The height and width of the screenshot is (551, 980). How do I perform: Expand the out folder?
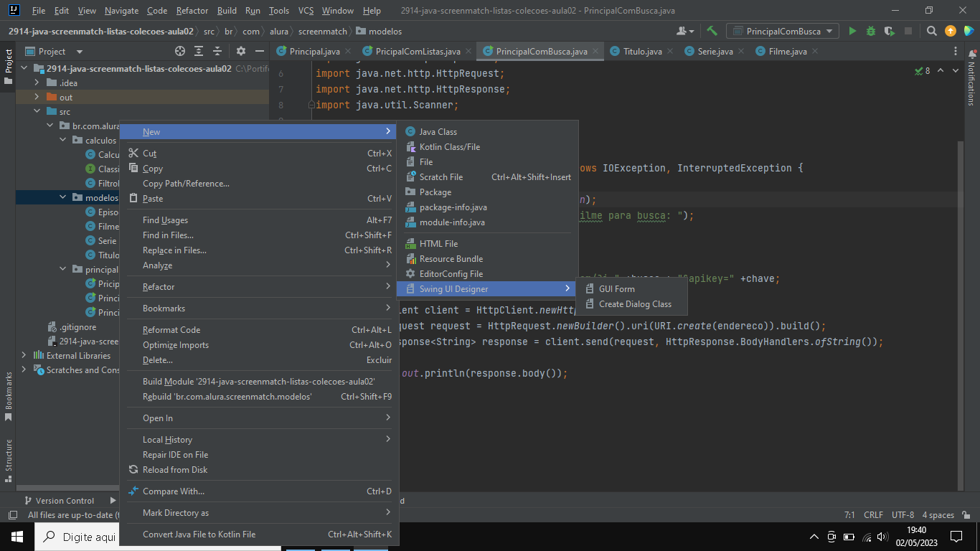[x=38, y=98]
